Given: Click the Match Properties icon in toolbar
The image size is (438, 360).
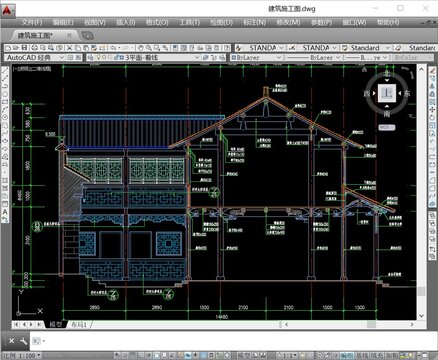Looking at the screenshot, I should pyautogui.click(x=94, y=48).
